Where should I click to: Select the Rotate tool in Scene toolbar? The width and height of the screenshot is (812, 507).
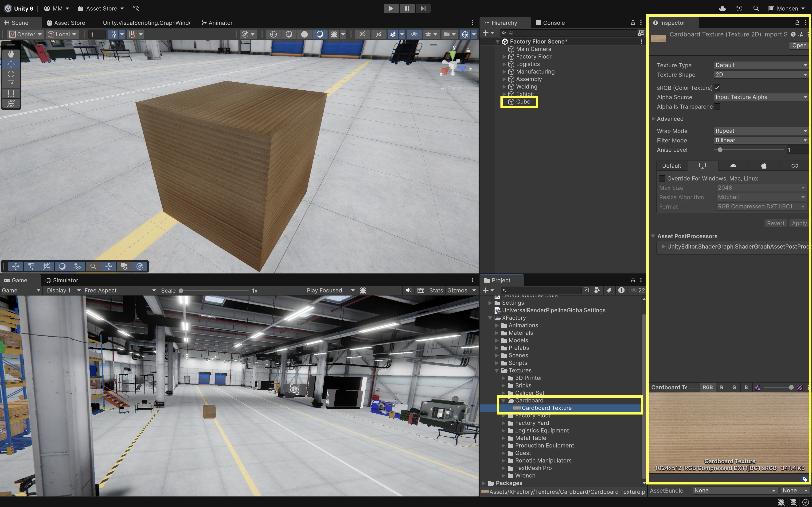point(11,74)
